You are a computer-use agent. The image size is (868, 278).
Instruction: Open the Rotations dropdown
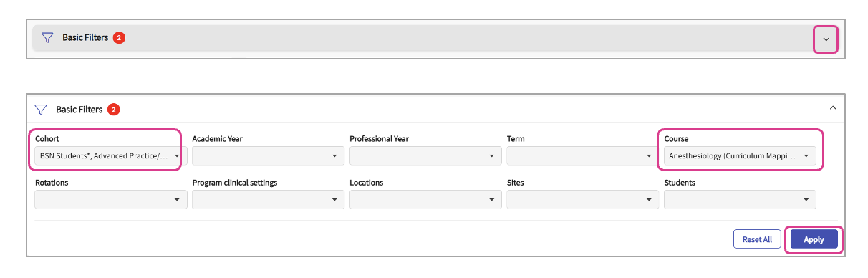coord(110,199)
